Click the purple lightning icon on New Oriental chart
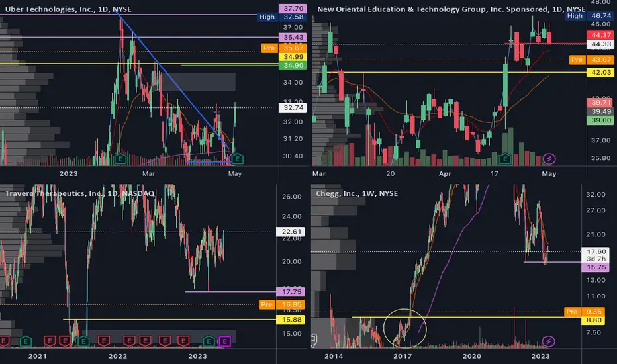The height and width of the screenshot is (364, 617). [x=549, y=159]
